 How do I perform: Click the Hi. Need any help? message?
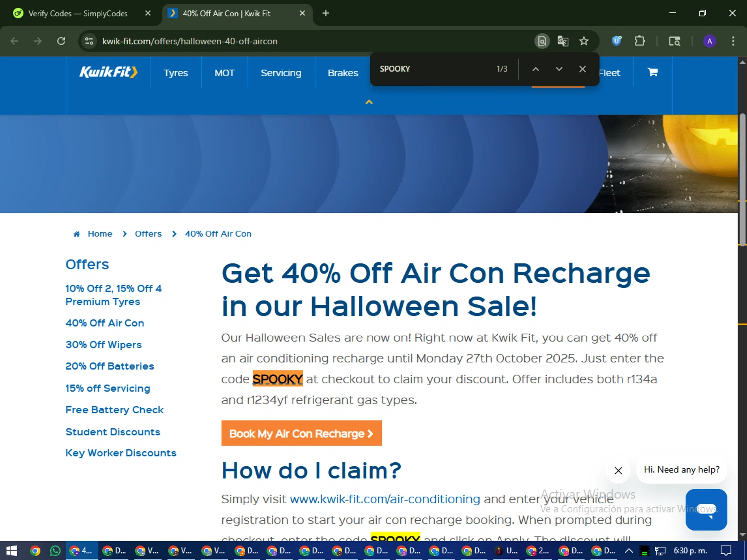pyautogui.click(x=681, y=470)
